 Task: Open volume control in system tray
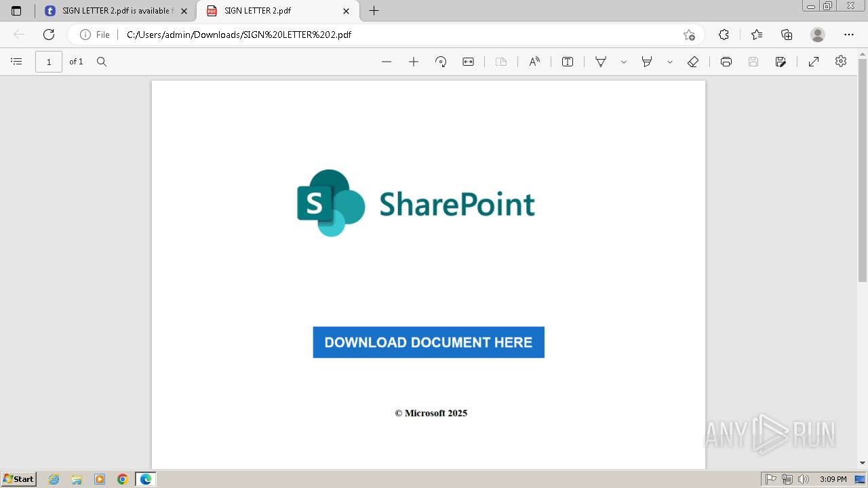pos(803,479)
